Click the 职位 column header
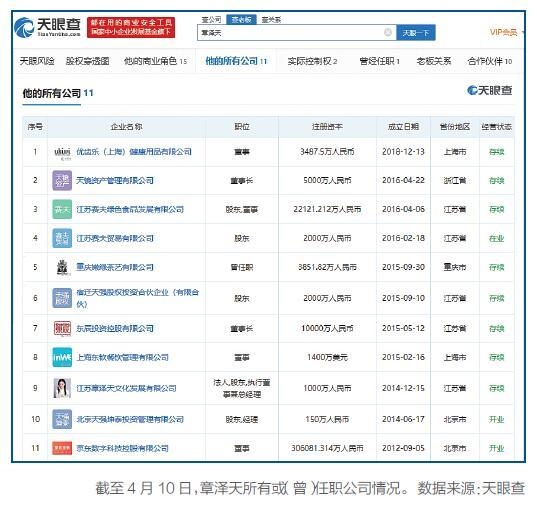 (242, 127)
